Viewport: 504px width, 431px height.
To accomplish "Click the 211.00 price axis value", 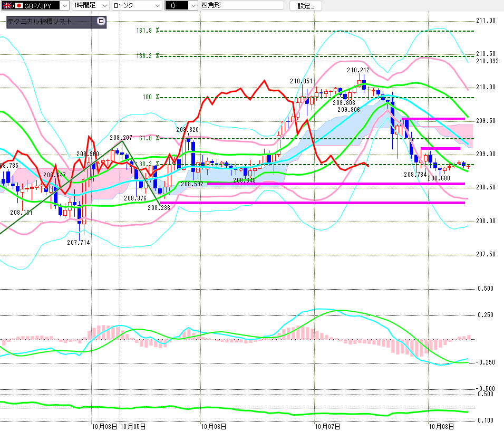I will click(486, 21).
